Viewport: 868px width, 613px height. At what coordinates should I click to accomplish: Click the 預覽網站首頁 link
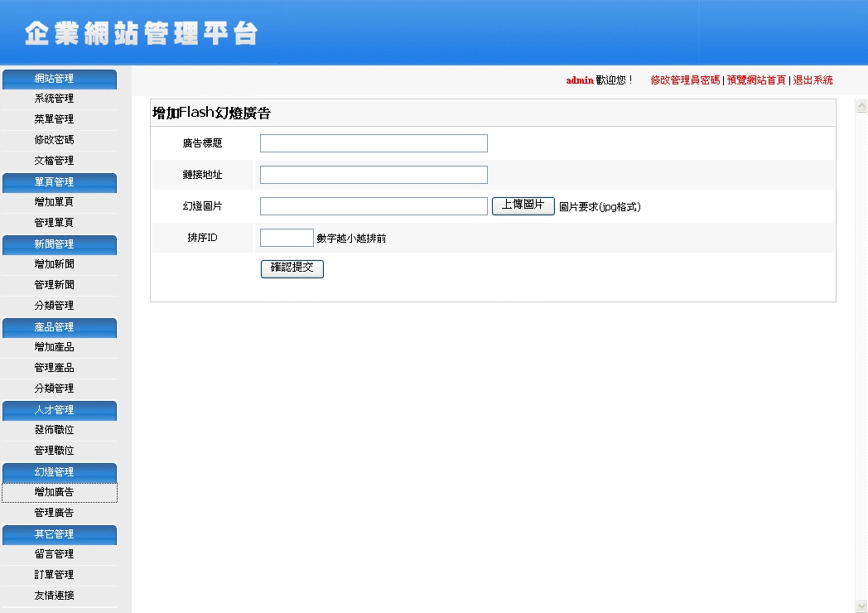[756, 80]
